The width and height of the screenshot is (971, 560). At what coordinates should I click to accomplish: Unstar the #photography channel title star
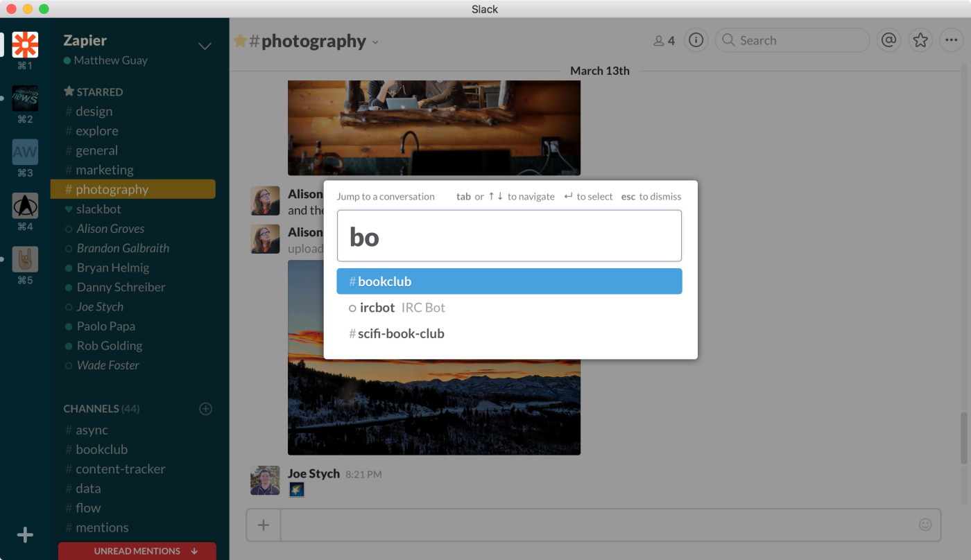click(x=240, y=41)
